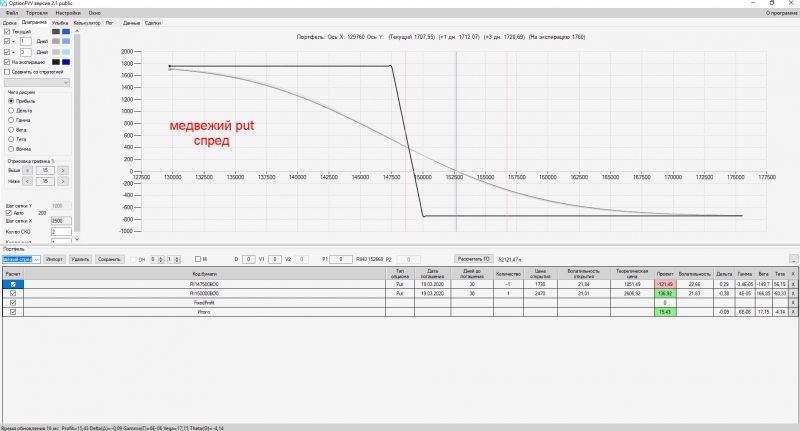Switch to the Лог tab
The image size is (800, 431).
click(109, 23)
